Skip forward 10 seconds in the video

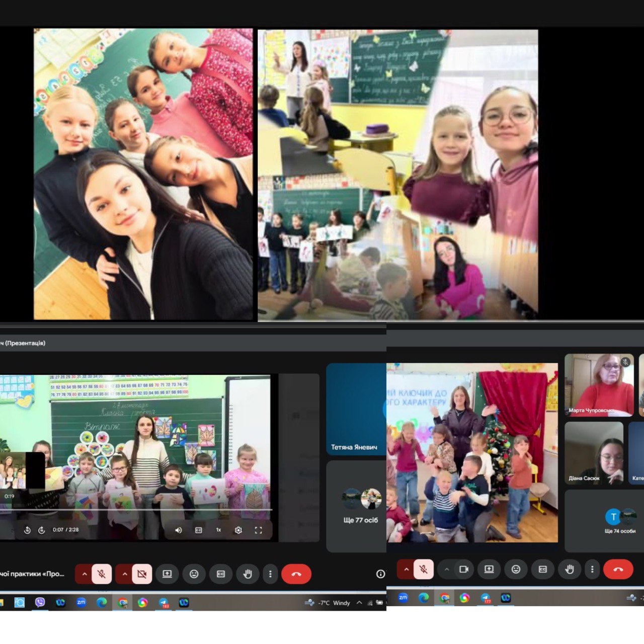coord(42,530)
